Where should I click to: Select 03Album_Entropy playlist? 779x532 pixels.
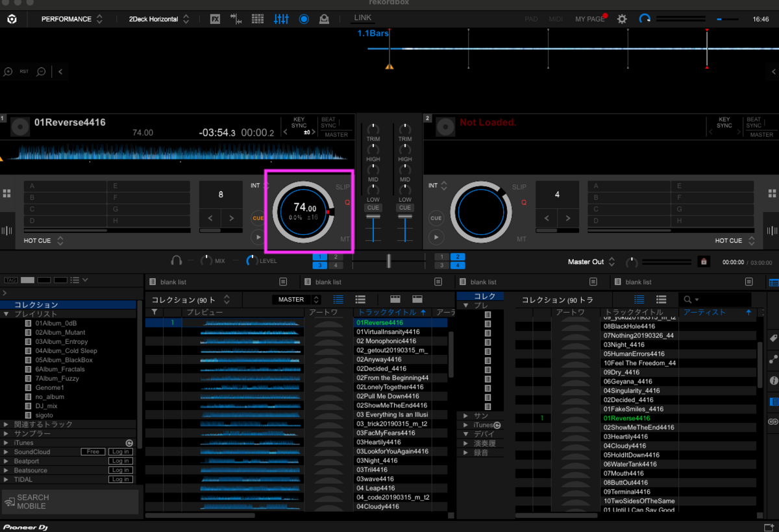(x=62, y=341)
